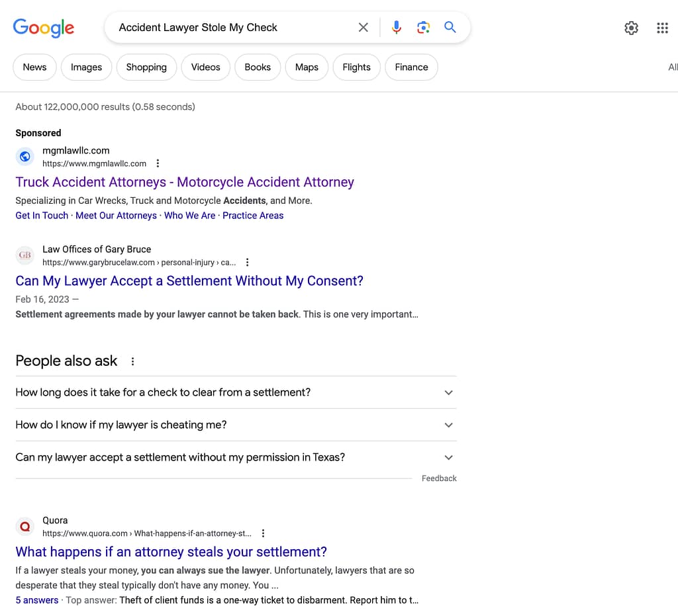Open 'Can My Lawyer Accept a Settlement Without My Consent?'
Screen dimensions: 678x616
(189, 281)
